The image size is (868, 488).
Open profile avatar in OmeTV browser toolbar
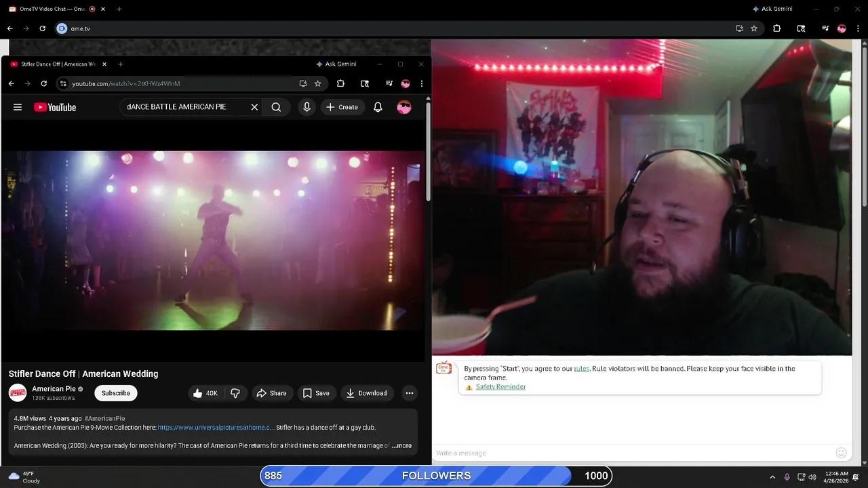[842, 28]
